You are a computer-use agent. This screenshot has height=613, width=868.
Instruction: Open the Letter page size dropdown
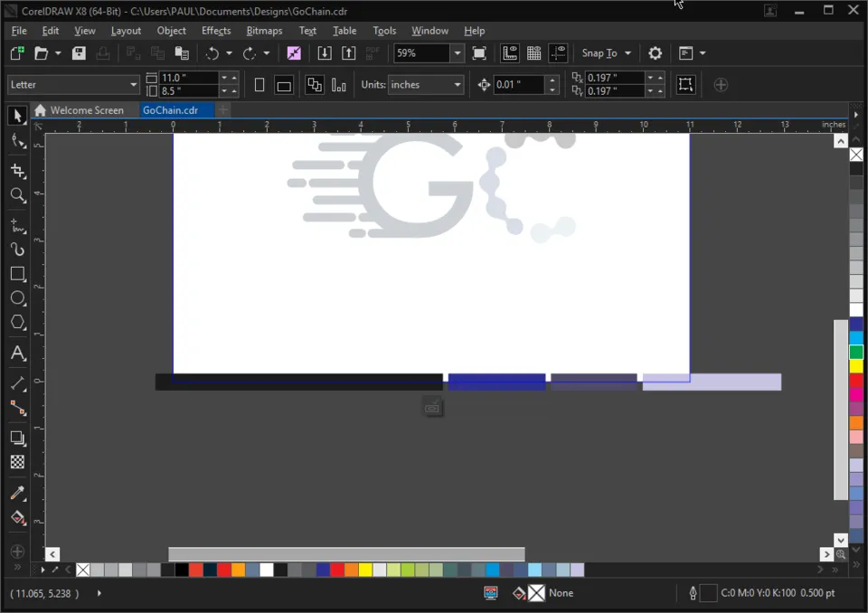click(133, 85)
